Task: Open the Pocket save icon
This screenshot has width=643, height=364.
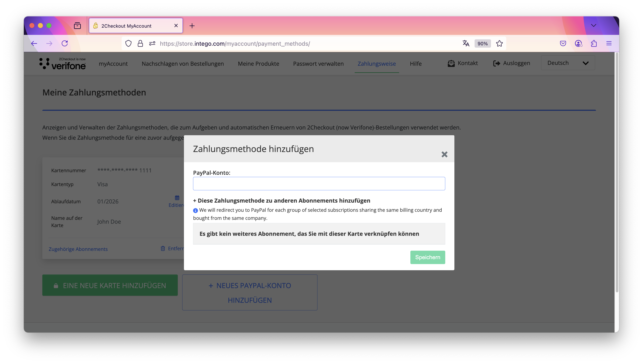Action: [563, 44]
